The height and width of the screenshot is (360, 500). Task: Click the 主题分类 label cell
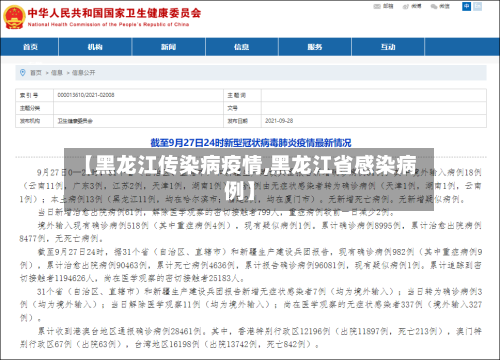click(34, 108)
